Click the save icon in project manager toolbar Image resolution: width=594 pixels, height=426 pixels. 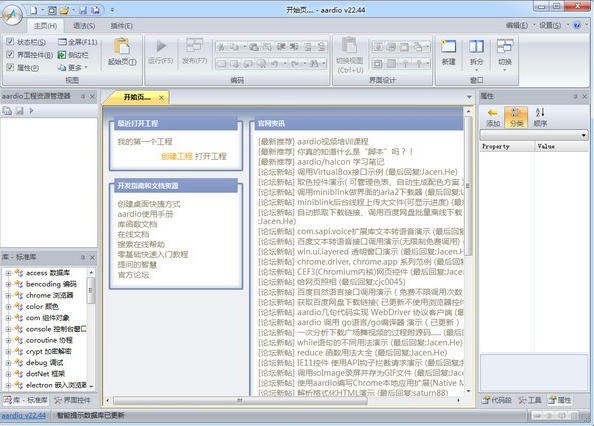[x=19, y=111]
